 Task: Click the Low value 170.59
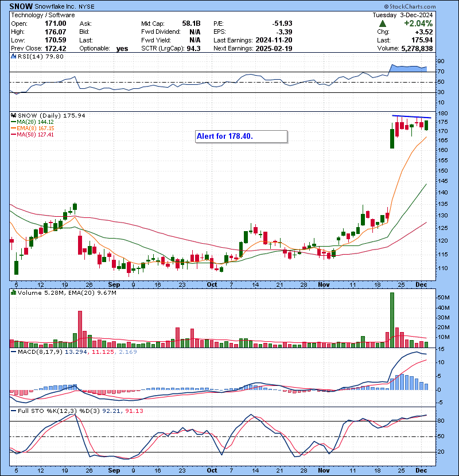click(x=56, y=40)
